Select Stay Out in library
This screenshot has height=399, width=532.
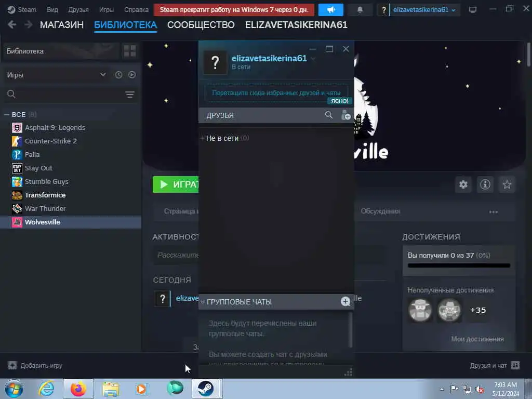click(x=38, y=168)
